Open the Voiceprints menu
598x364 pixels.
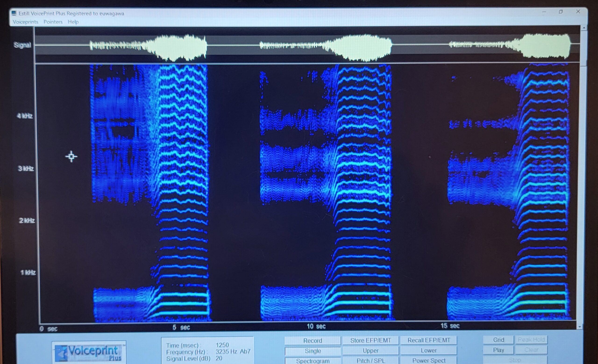[x=25, y=22]
